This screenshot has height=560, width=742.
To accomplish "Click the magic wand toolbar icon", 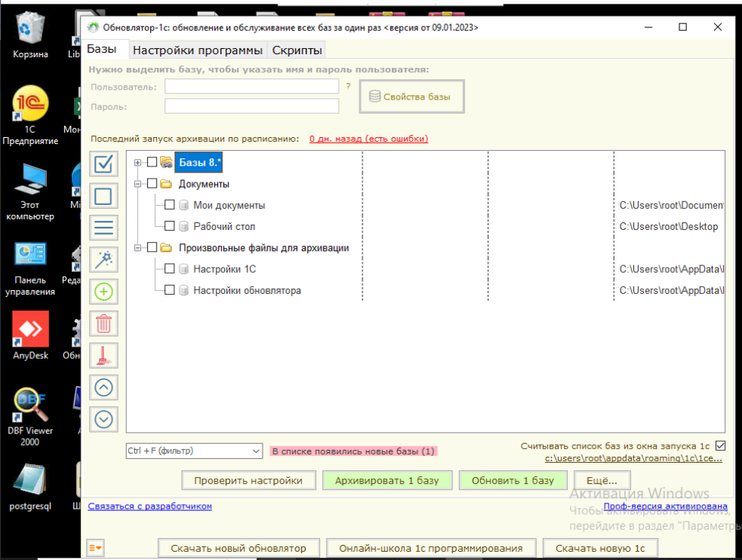I will click(103, 260).
